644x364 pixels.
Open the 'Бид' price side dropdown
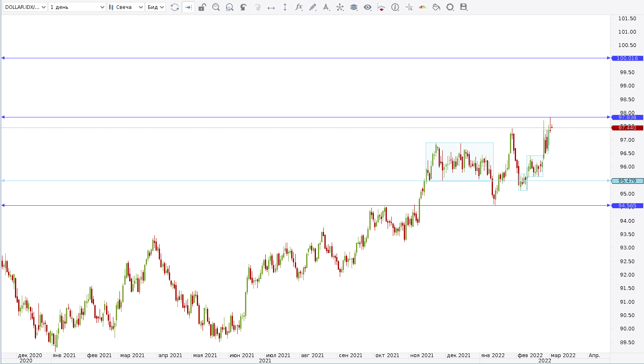click(x=156, y=7)
